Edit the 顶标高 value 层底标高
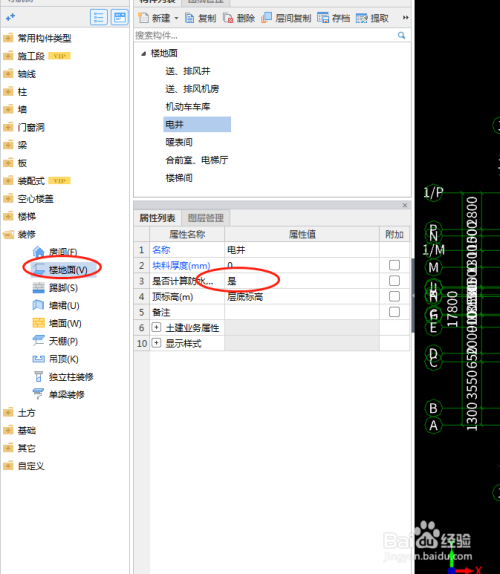 point(302,297)
